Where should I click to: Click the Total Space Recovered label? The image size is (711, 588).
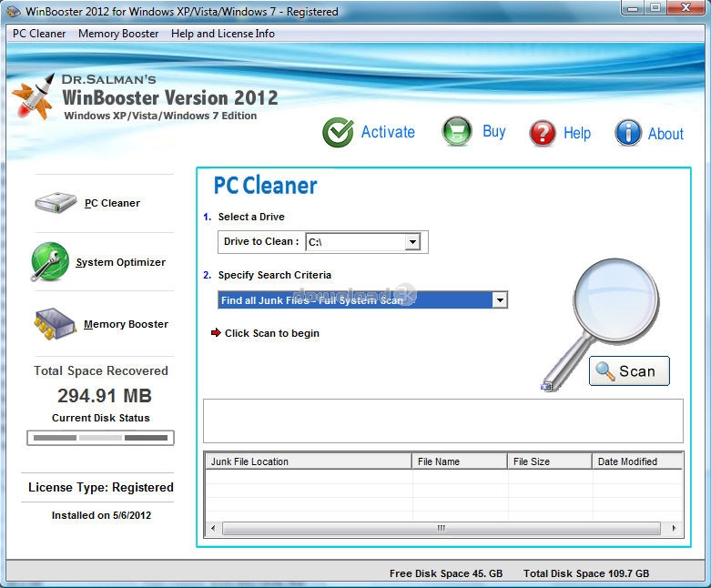point(101,370)
